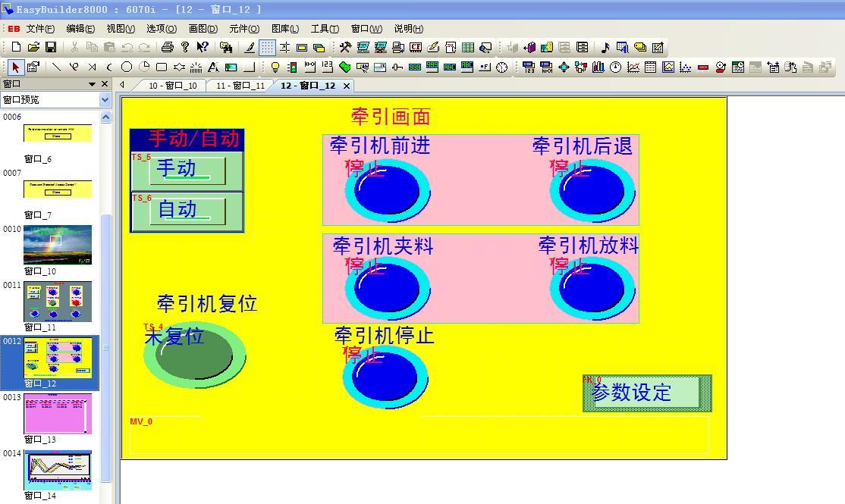The width and height of the screenshot is (845, 504).
Task: Click the Compile hammer tools icon
Action: pos(345,47)
